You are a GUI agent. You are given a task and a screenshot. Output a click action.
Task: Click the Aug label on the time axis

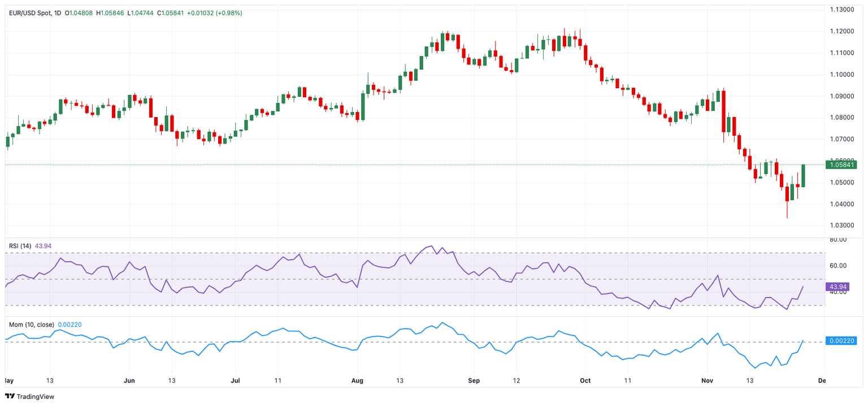point(357,381)
